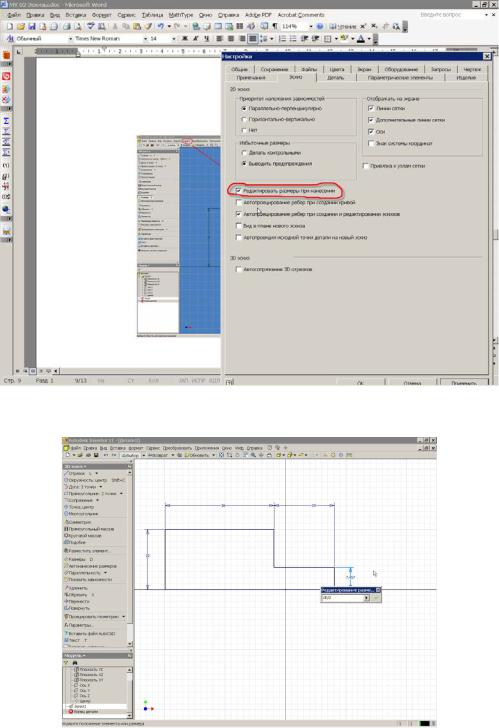Toggle the Оси checkbox

click(x=371, y=132)
